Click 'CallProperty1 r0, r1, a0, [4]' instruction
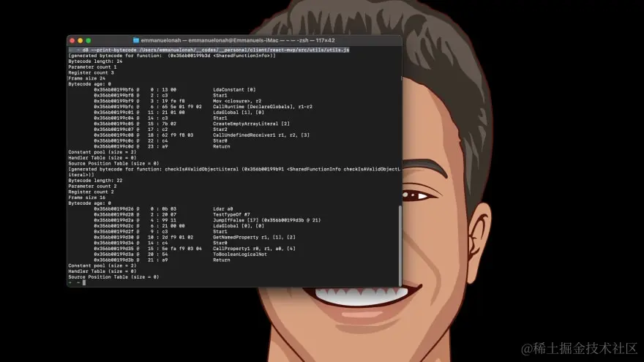The image size is (644, 362). tap(254, 249)
